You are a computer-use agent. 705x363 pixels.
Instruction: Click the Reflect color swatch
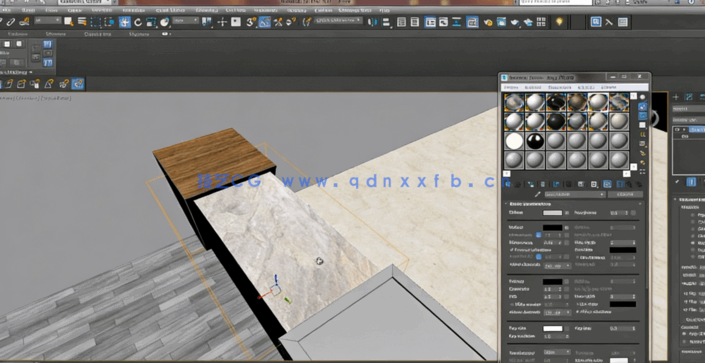(553, 228)
